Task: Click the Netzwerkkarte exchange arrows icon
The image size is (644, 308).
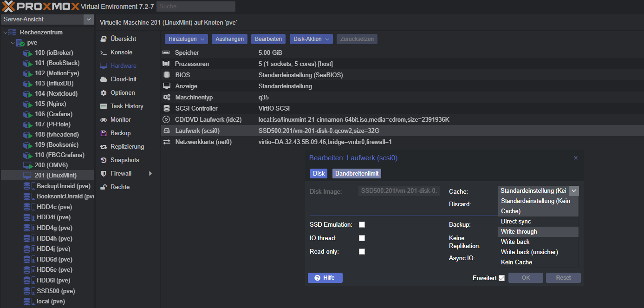Action: click(x=166, y=142)
